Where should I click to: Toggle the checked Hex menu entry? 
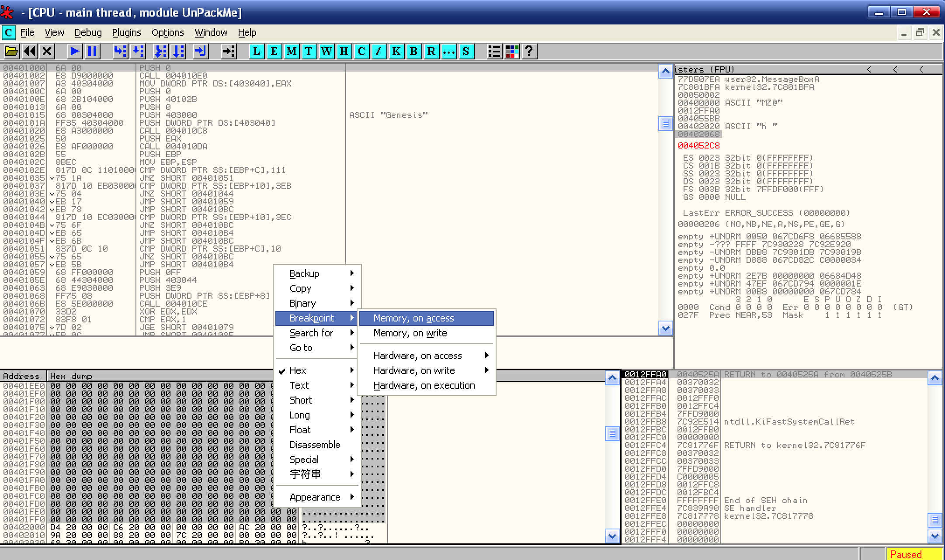click(298, 370)
